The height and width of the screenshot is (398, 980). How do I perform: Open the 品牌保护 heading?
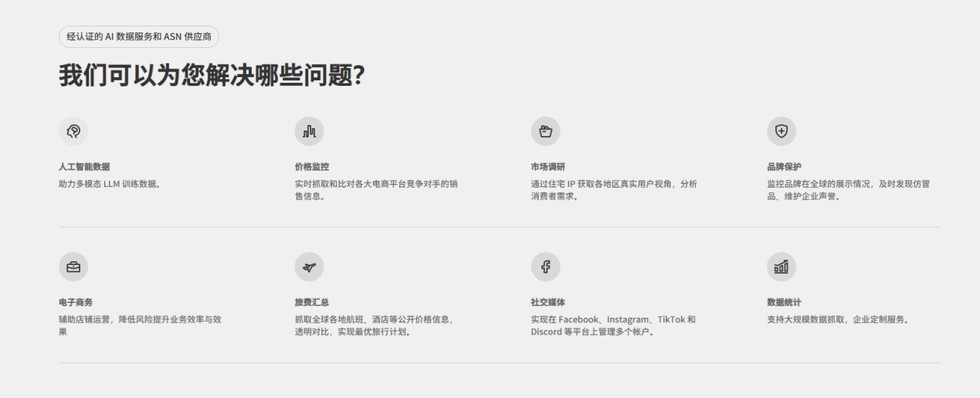point(783,166)
